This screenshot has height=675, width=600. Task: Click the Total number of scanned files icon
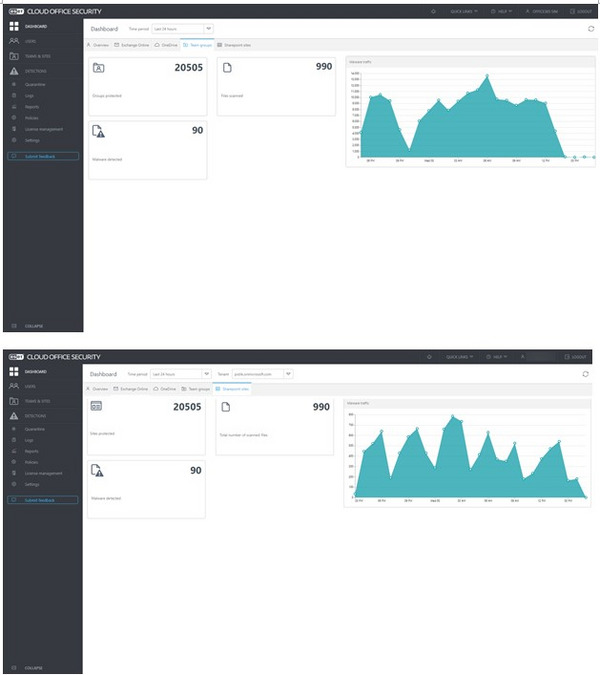[225, 407]
